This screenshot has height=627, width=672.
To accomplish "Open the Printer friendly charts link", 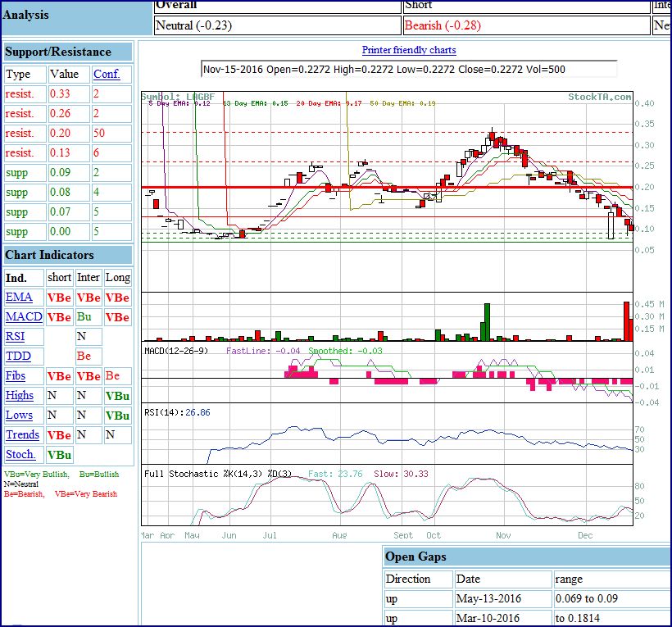I will (409, 50).
